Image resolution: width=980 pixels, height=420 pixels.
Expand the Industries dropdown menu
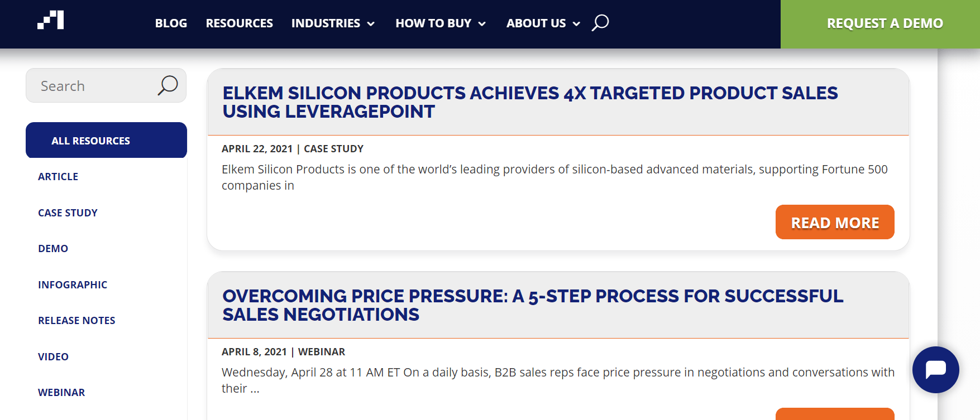point(333,23)
